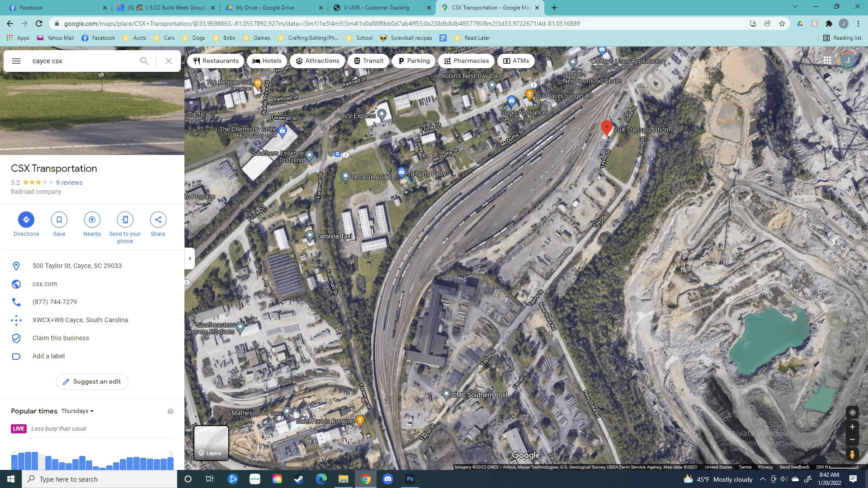Switch to the My Drive tab
This screenshot has width=868, height=488.
(x=274, y=8)
